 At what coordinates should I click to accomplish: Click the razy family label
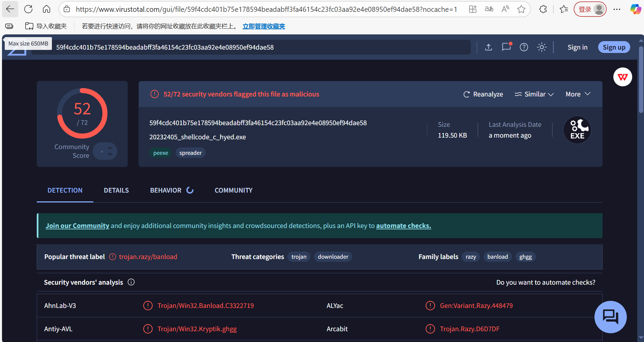pyautogui.click(x=471, y=257)
